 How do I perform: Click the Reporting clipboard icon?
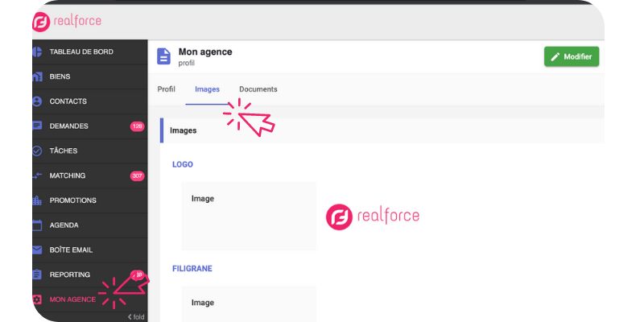pyautogui.click(x=37, y=275)
